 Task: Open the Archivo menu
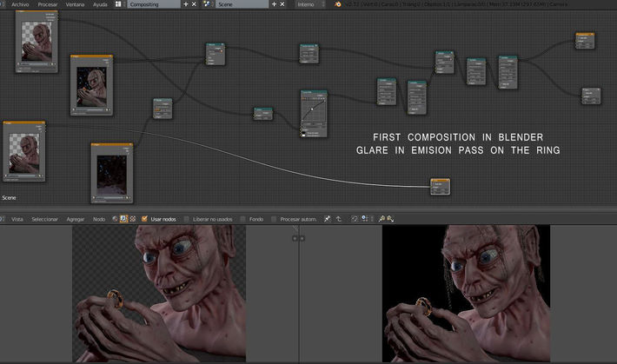[x=19, y=4]
